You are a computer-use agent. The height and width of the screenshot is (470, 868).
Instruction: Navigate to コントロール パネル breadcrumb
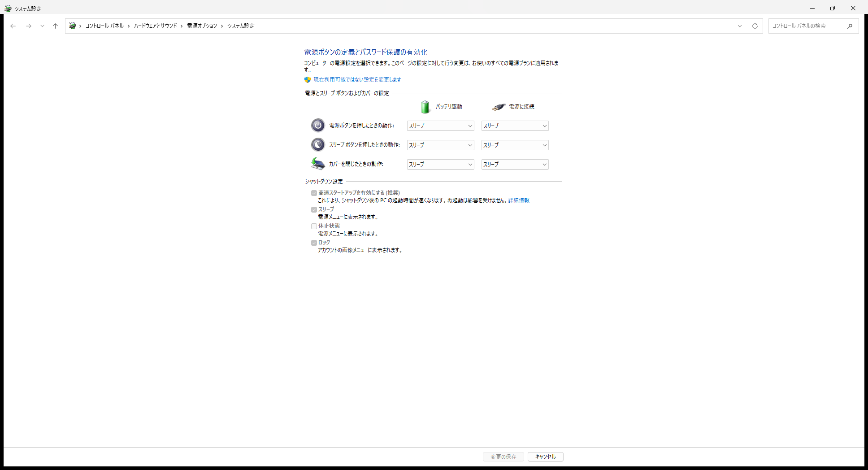point(104,26)
